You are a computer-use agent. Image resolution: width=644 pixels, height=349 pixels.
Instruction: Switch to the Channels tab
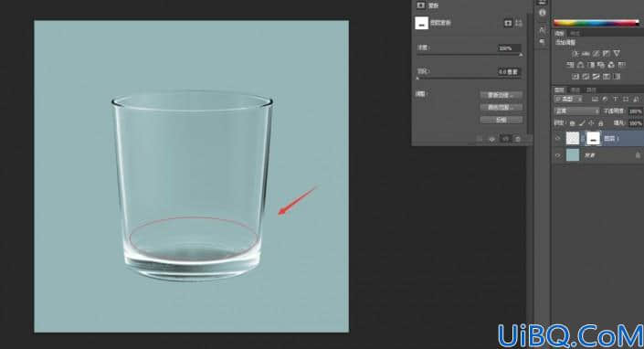(575, 90)
